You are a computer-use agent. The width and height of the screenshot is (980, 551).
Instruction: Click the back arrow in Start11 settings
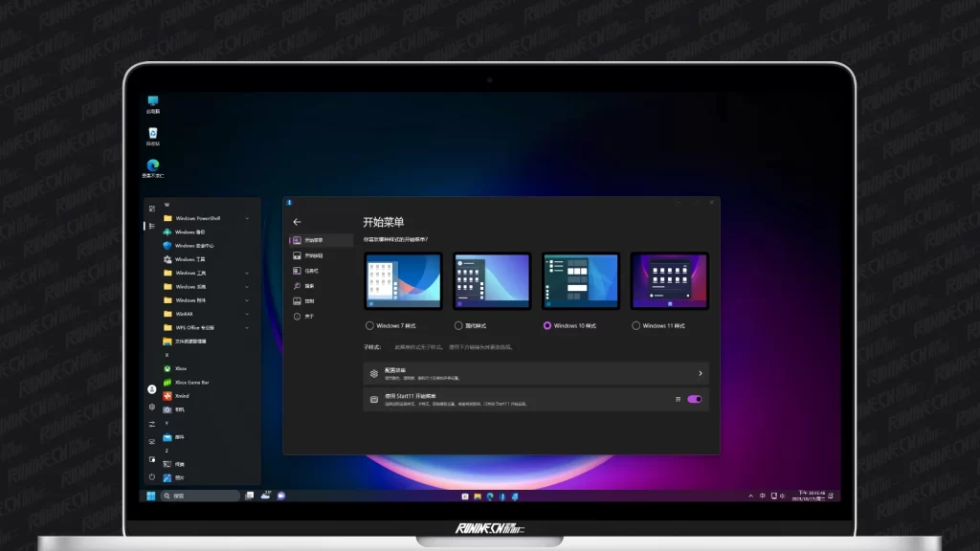point(297,222)
